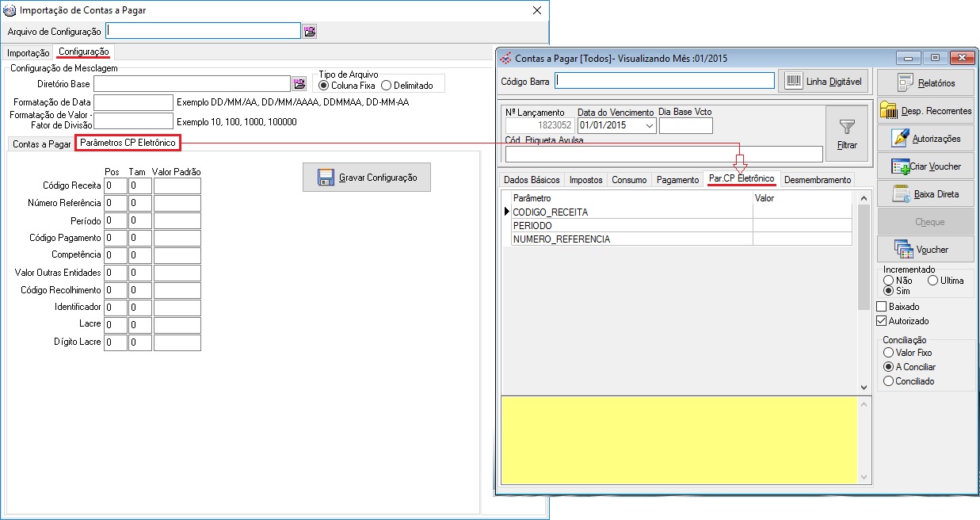Viewport: 980px width, 520px height.
Task: Uncheck the Autorizado checkbox
Action: (x=882, y=321)
